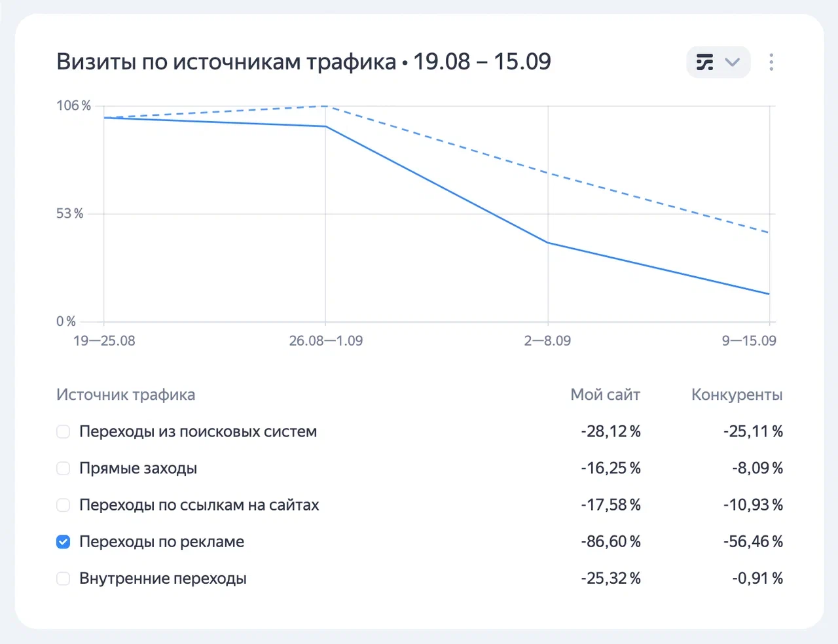
Task: Click the widget title Визиты по источникам трафика
Action: click(226, 62)
